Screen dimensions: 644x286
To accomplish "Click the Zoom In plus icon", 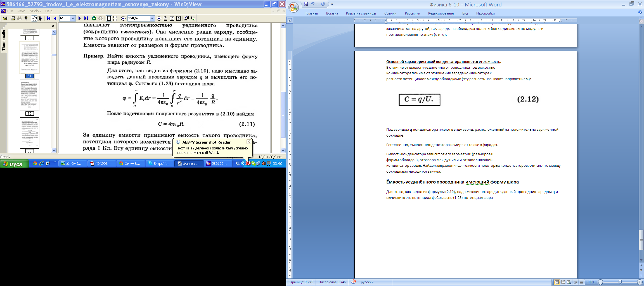I will coord(159,18).
